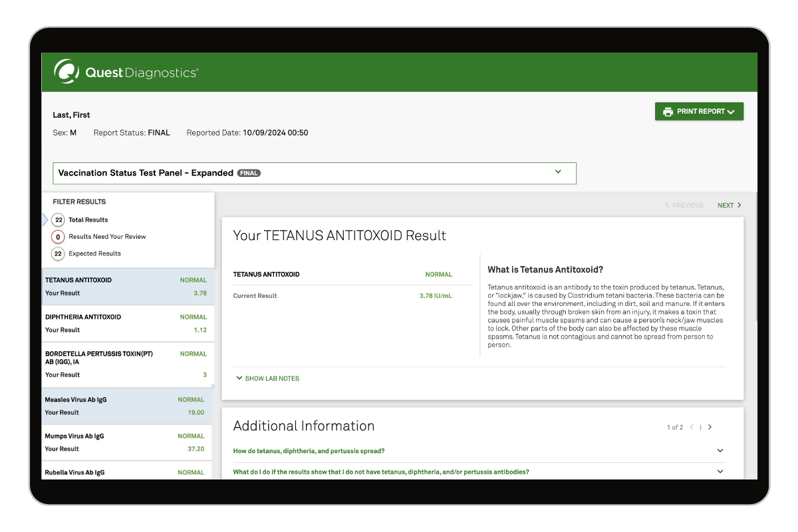
Task: Click the green Expected Results count circle
Action: [59, 254]
